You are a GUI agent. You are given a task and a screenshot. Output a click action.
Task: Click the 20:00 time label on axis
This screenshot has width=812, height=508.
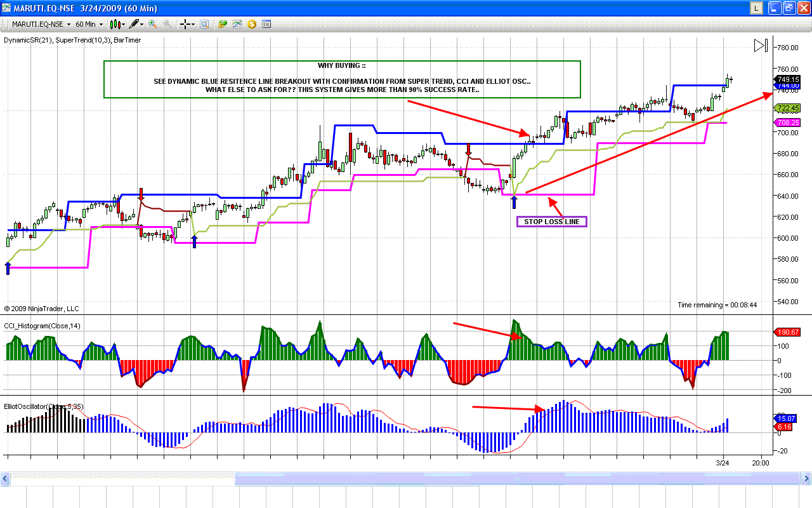[x=761, y=463]
